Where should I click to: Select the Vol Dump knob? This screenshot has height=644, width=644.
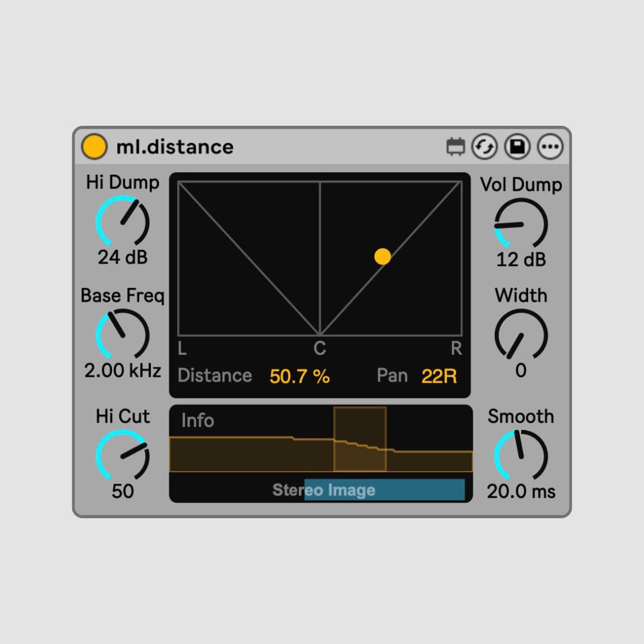coord(521,224)
